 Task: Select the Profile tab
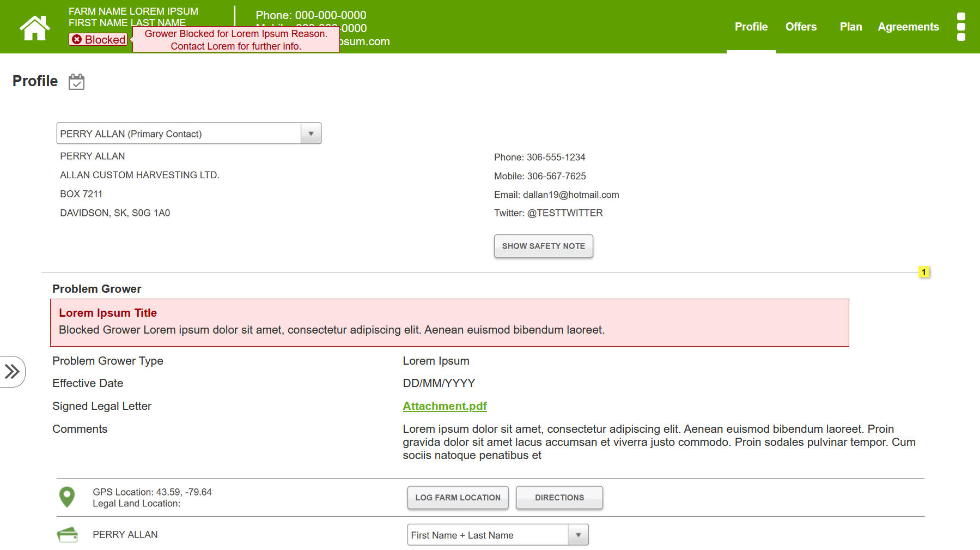751,27
